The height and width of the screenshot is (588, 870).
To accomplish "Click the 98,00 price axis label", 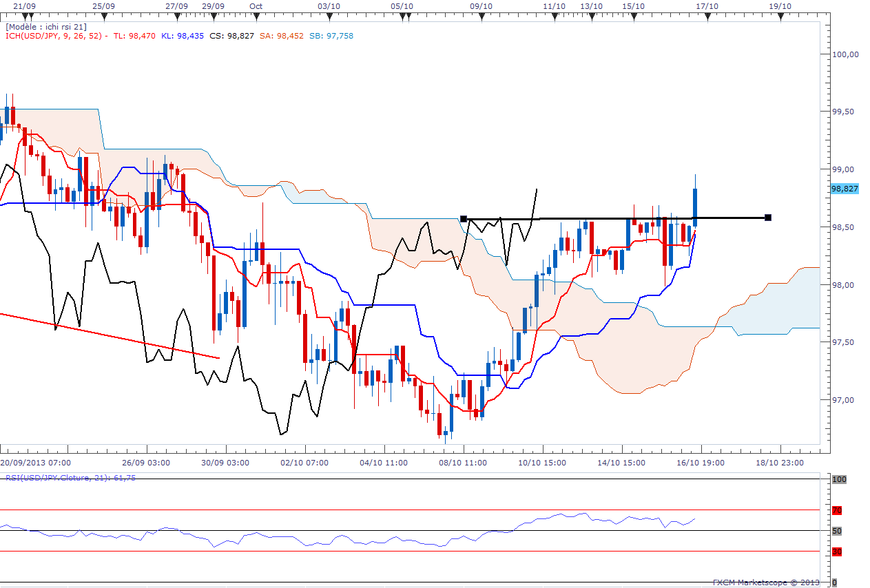I will pos(845,285).
